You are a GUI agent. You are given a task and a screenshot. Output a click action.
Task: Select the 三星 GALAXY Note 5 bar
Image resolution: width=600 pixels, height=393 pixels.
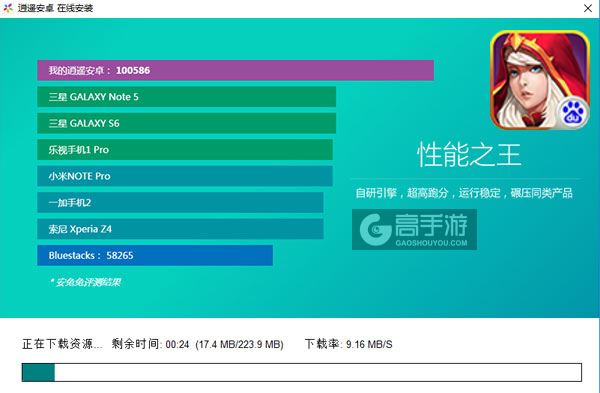point(186,97)
